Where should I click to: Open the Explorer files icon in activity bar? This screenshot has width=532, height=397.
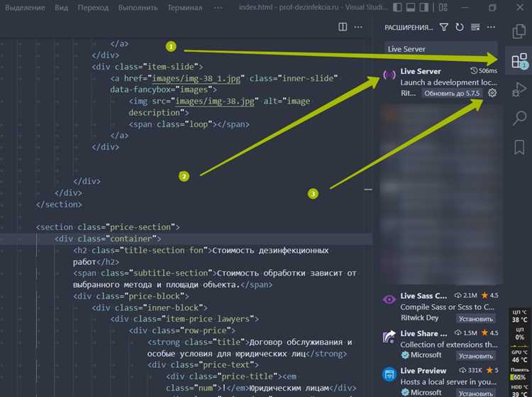click(519, 31)
